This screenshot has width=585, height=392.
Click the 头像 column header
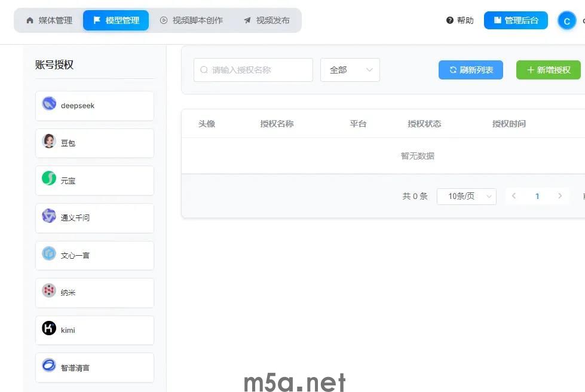coord(207,124)
